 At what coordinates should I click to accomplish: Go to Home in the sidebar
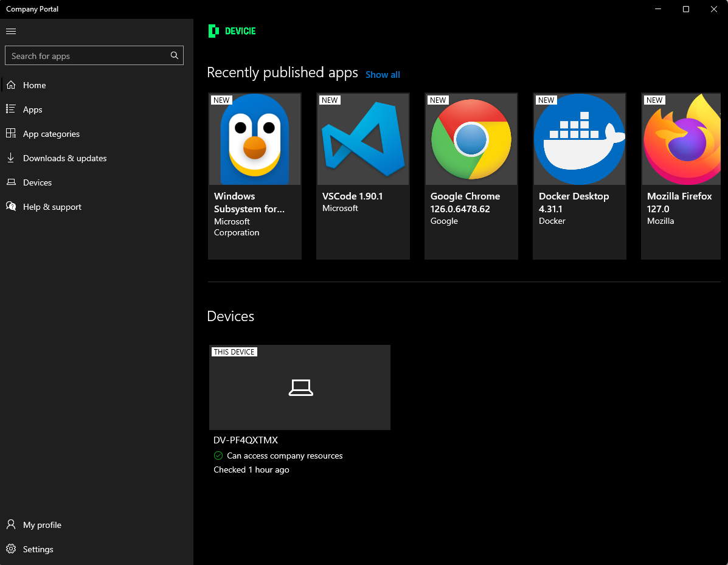(x=97, y=85)
